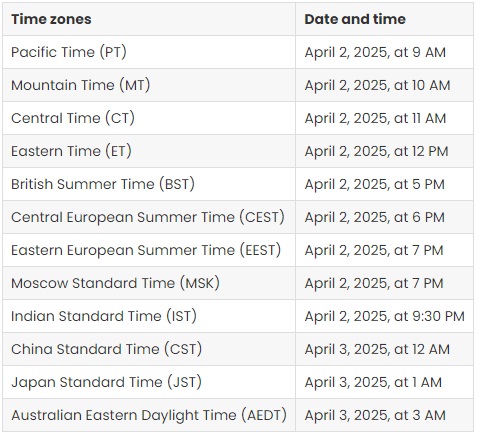
Task: Click the Date and time column header
Action: click(x=384, y=19)
